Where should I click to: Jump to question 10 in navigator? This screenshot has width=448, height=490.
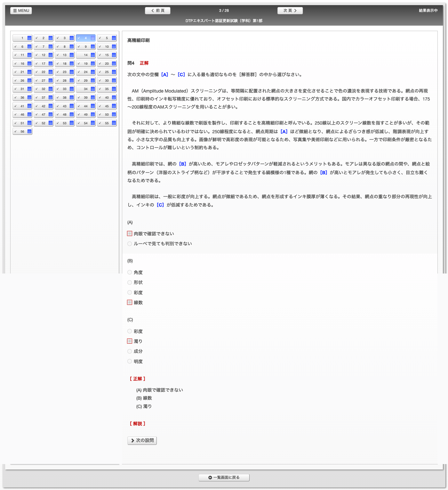pos(107,47)
